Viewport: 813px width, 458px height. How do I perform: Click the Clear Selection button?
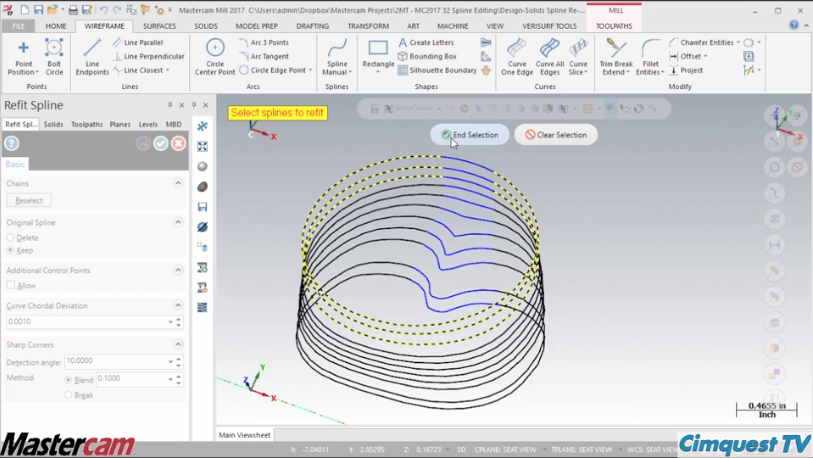point(556,135)
